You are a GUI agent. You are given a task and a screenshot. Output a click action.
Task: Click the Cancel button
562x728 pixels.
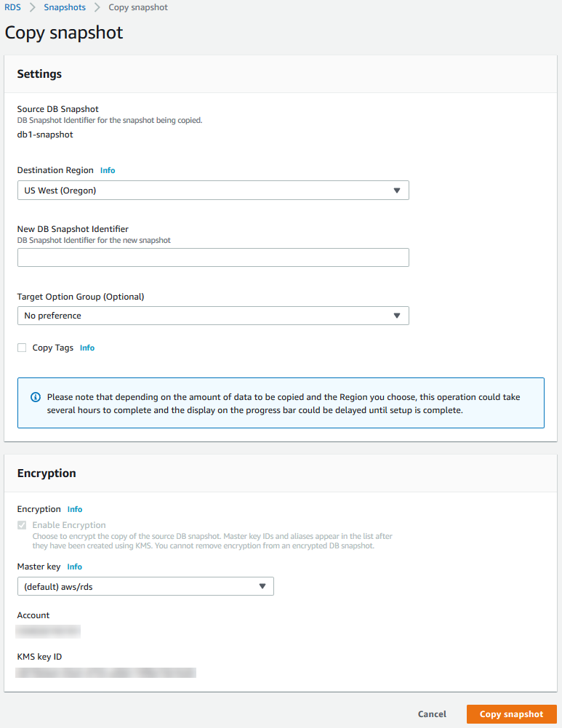pos(432,714)
